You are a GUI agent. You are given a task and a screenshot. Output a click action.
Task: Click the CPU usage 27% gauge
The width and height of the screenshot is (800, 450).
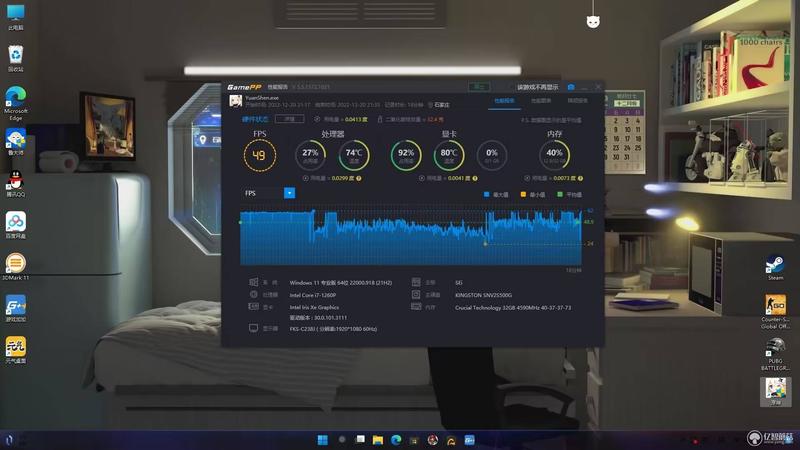click(x=310, y=155)
